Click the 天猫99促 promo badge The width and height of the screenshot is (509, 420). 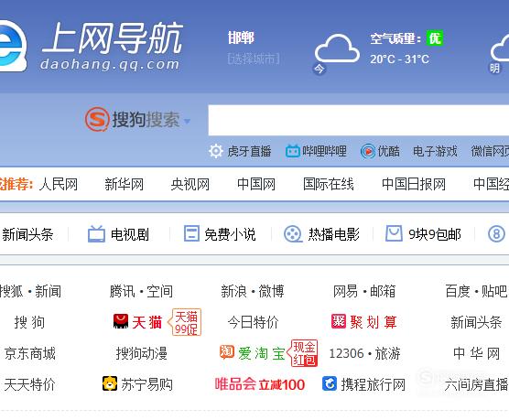(x=185, y=322)
